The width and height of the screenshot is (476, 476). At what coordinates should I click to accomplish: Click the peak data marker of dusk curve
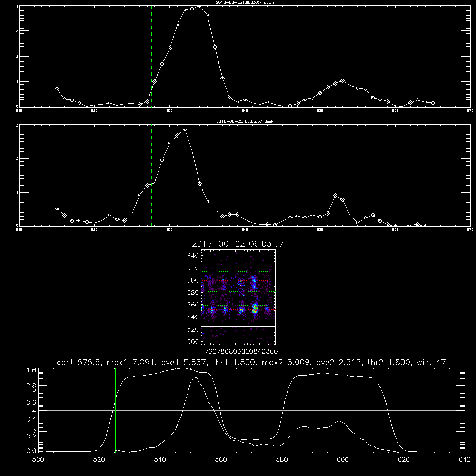tap(185, 129)
